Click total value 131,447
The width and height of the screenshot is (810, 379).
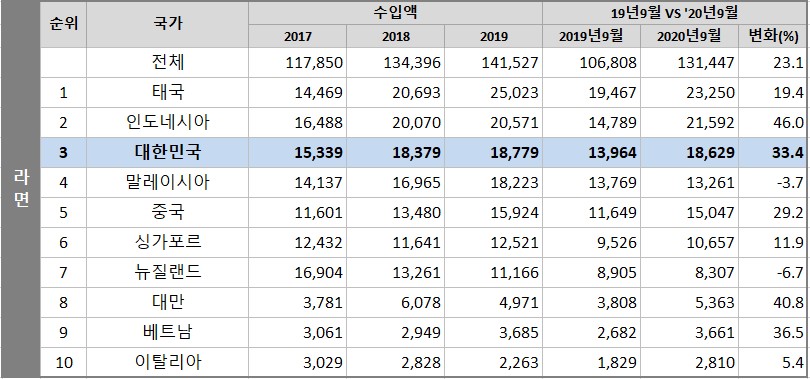pos(706,63)
